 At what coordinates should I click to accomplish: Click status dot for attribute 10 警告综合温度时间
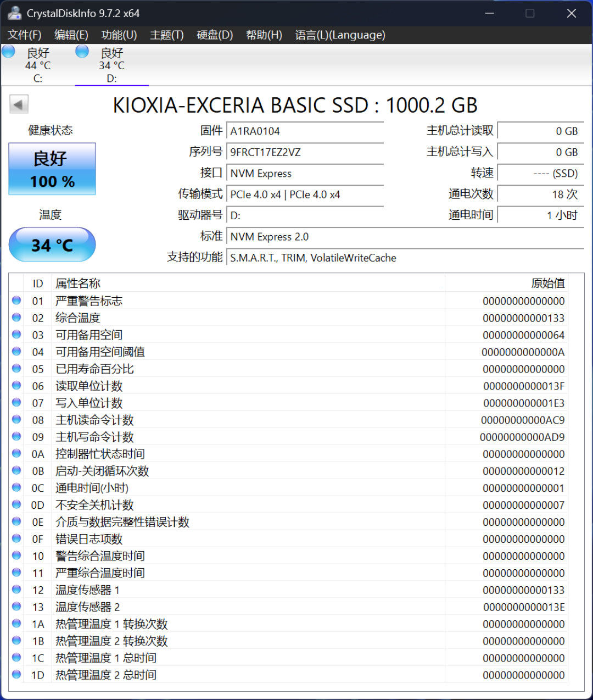(16, 555)
